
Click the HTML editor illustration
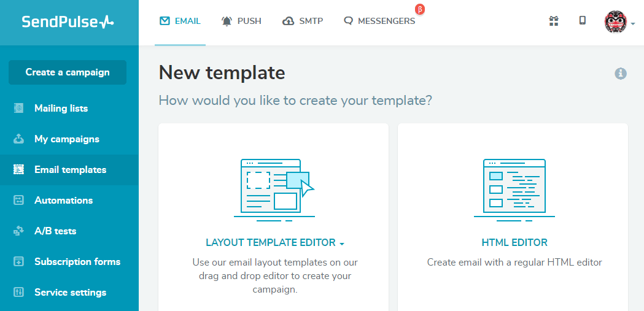pyautogui.click(x=514, y=190)
